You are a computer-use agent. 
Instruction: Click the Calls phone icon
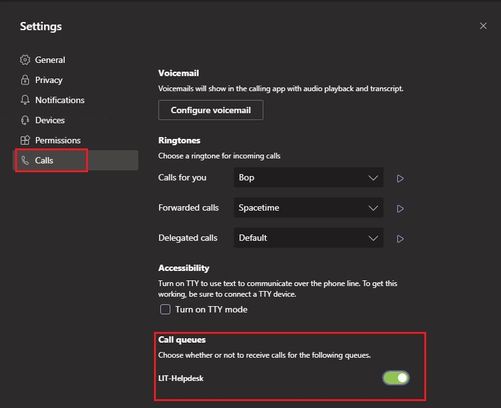click(25, 160)
